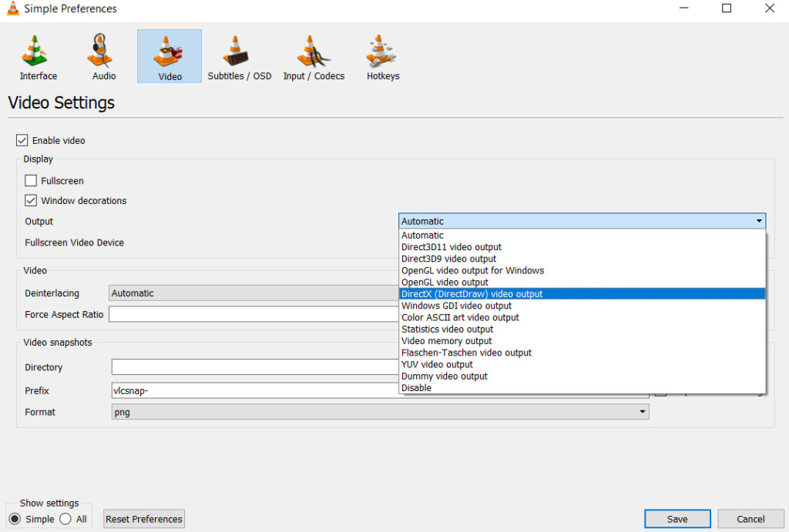Open the Hotkeys settings
Viewport: 789px width, 532px height.
click(382, 55)
